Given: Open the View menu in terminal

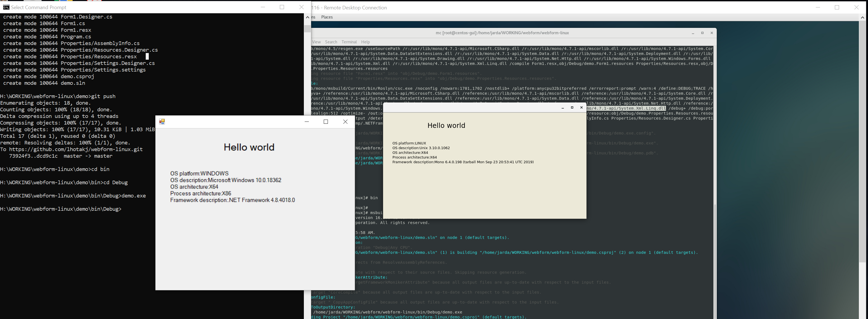Looking at the screenshot, I should click(316, 42).
